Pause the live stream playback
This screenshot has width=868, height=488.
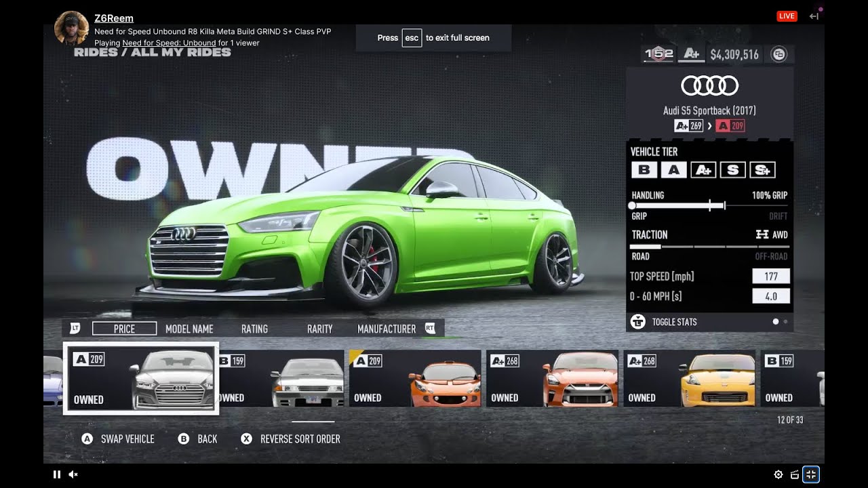click(57, 474)
